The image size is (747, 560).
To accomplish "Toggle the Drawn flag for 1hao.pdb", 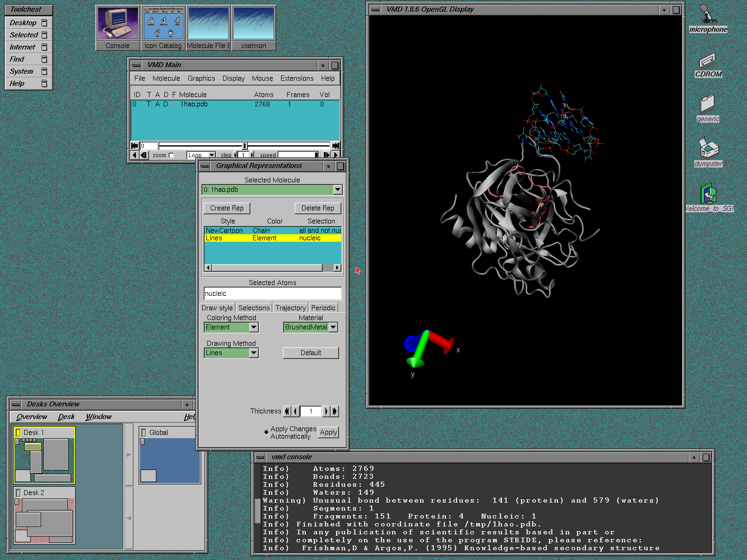I will [165, 104].
